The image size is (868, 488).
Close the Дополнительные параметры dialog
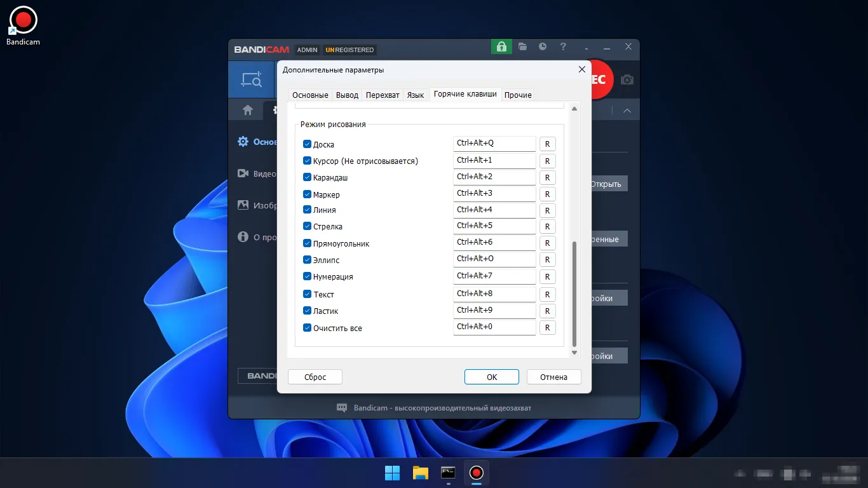pyautogui.click(x=581, y=69)
